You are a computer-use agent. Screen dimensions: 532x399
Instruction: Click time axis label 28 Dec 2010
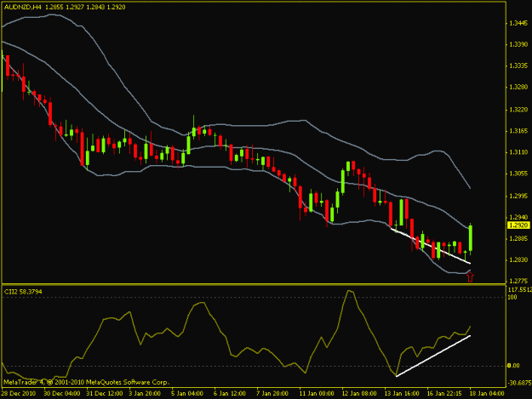pyautogui.click(x=19, y=394)
